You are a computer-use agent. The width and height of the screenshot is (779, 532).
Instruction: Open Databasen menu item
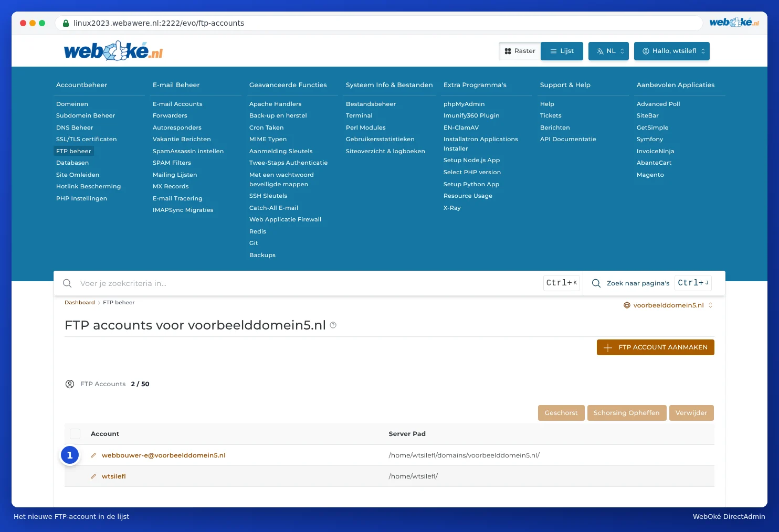[72, 163]
